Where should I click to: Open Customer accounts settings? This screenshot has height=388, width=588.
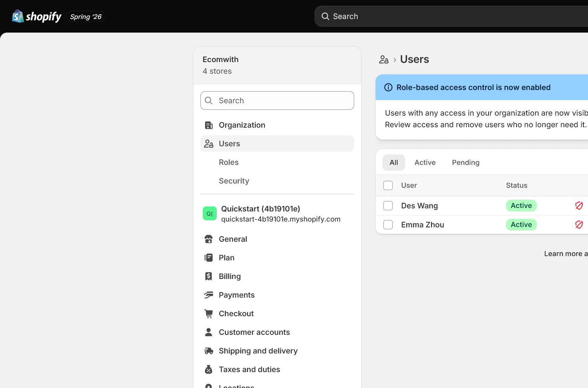277,332
